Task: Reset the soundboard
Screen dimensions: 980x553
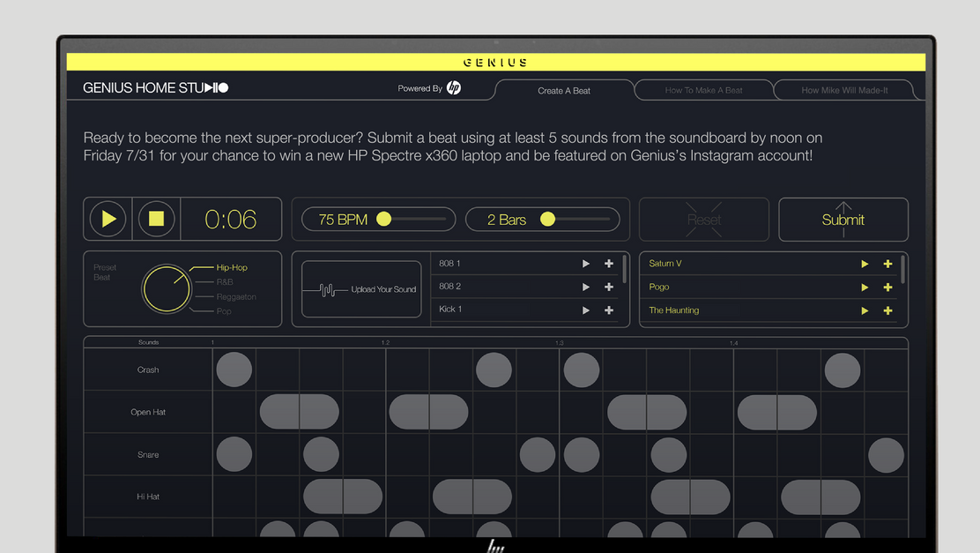Action: point(703,219)
